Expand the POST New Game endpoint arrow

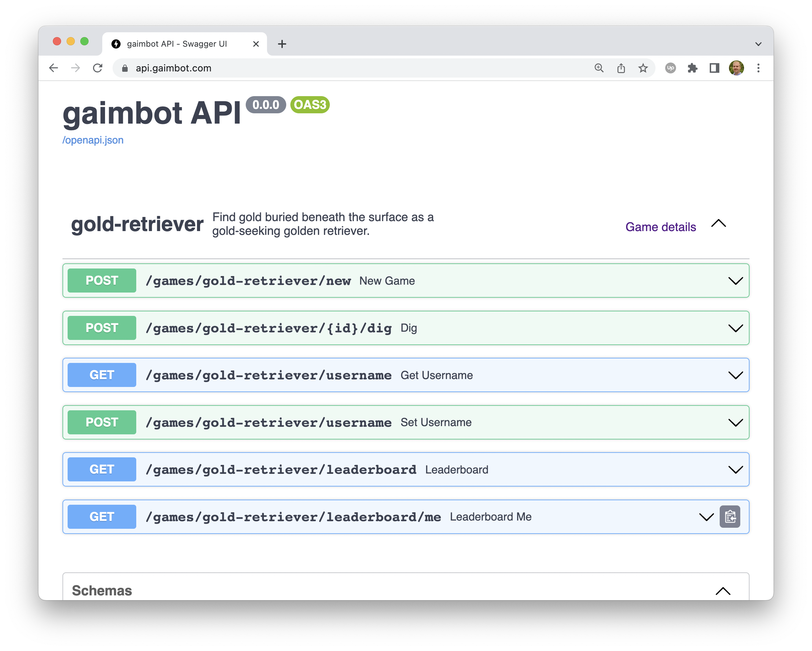click(735, 281)
